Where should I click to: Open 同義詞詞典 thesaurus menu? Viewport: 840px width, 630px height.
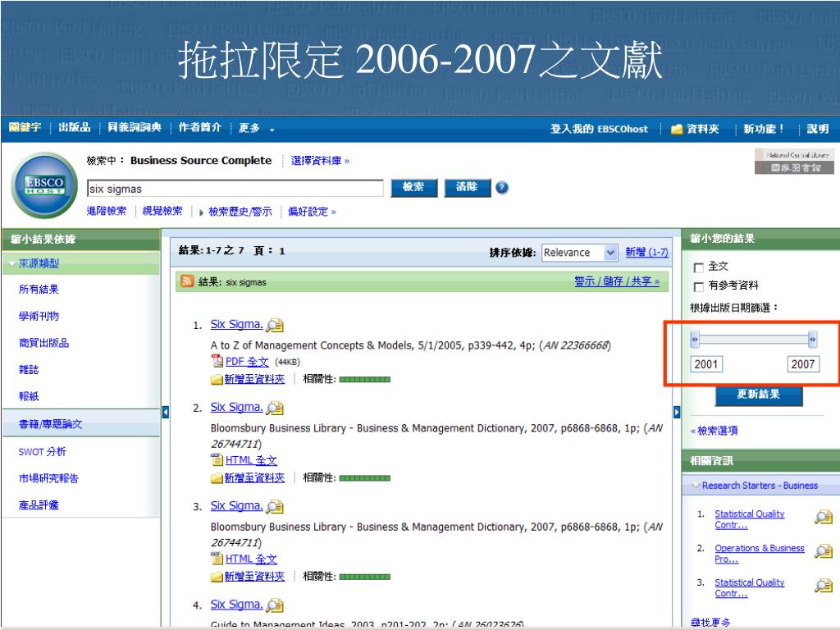[135, 127]
